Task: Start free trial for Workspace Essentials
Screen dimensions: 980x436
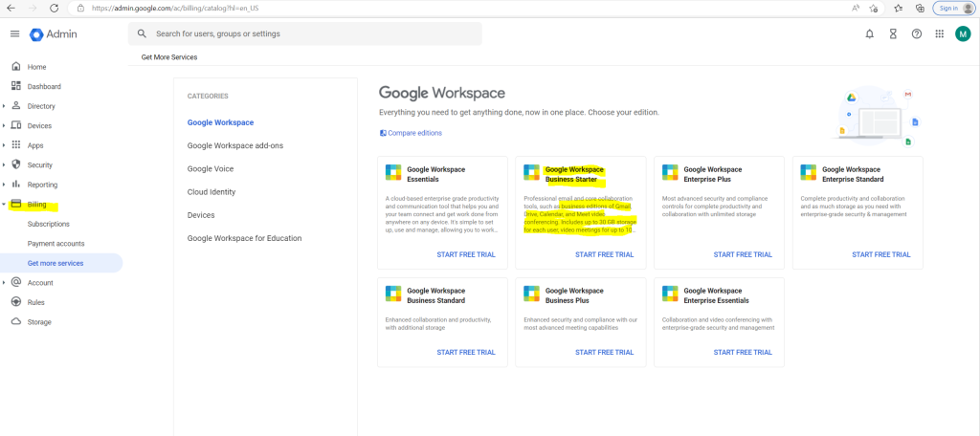Action: point(466,254)
